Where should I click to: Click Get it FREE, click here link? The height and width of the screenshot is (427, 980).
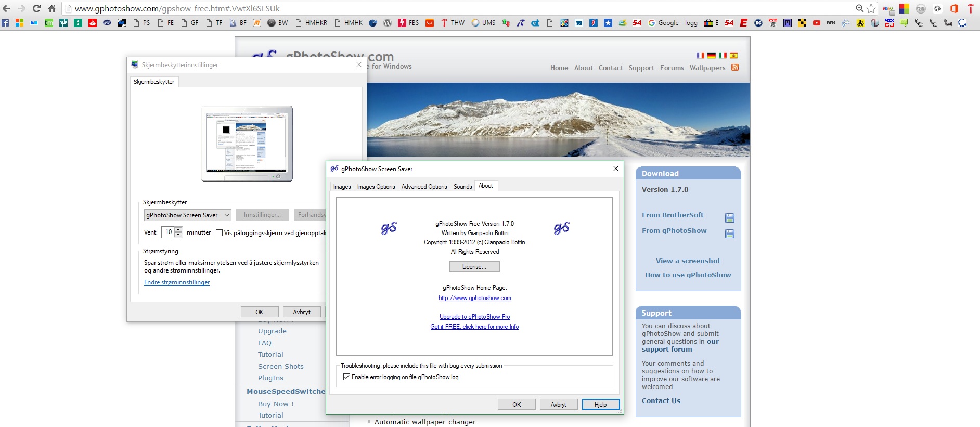[474, 327]
